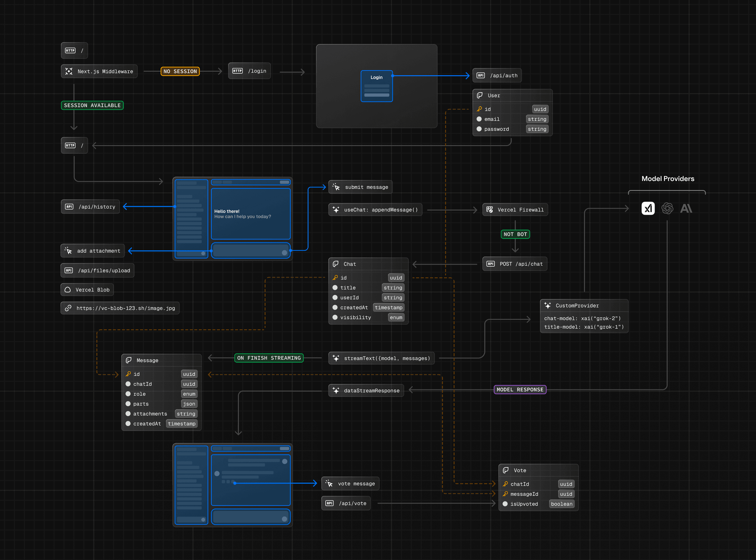
Task: Click the database icon on the Chat table header
Action: pyautogui.click(x=335, y=264)
